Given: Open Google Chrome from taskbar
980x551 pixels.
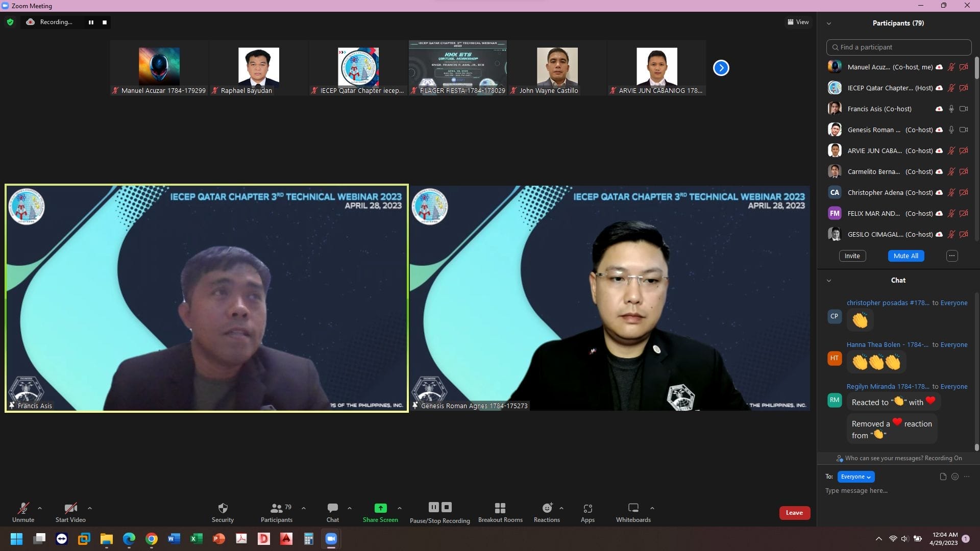Looking at the screenshot, I should point(152,539).
